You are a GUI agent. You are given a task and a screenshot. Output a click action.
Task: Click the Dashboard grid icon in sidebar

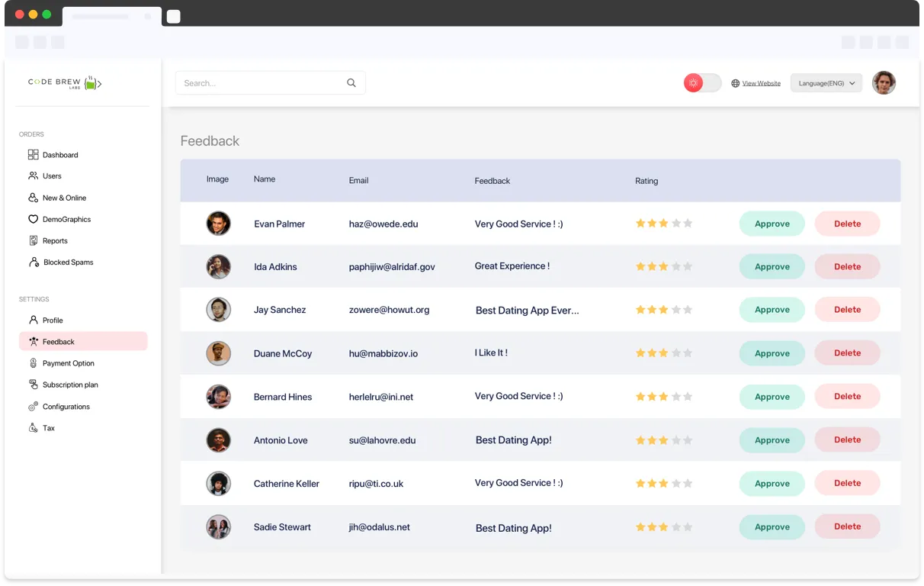[x=33, y=155]
